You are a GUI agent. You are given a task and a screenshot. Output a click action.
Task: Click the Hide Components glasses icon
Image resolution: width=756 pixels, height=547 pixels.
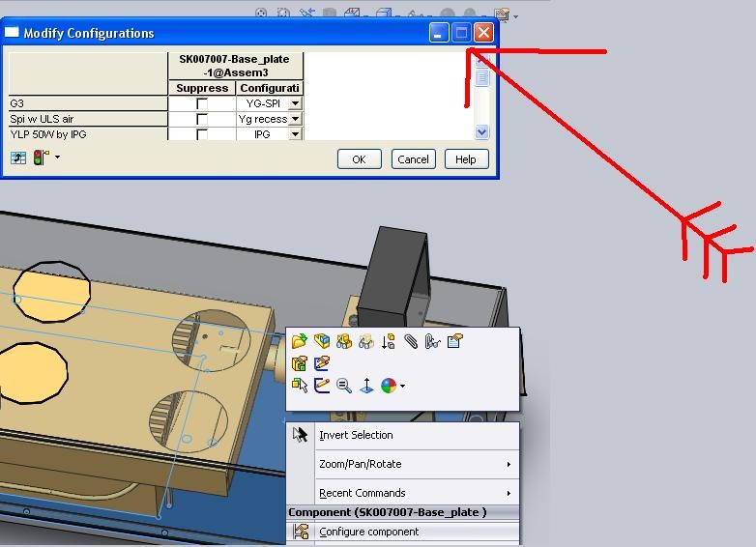(x=344, y=341)
